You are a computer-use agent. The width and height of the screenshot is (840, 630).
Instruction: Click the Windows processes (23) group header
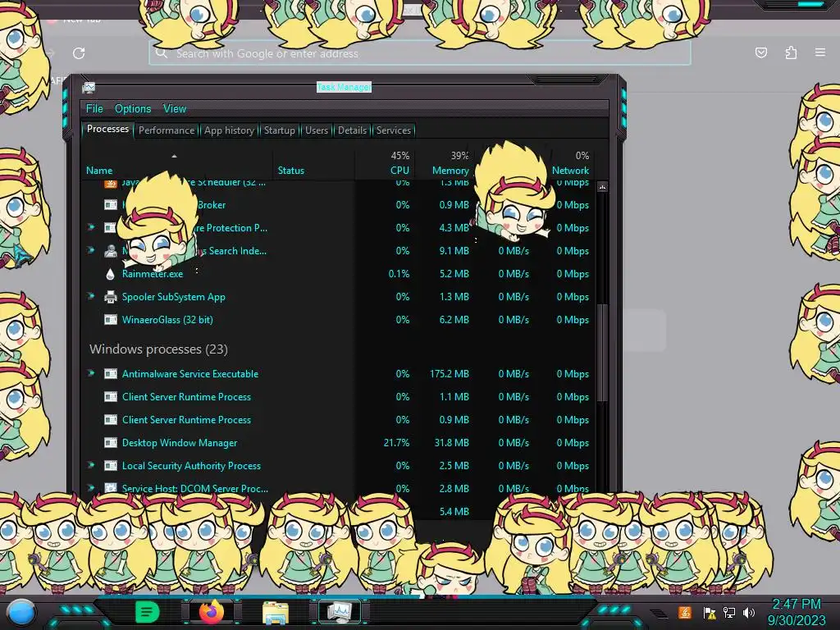tap(158, 349)
